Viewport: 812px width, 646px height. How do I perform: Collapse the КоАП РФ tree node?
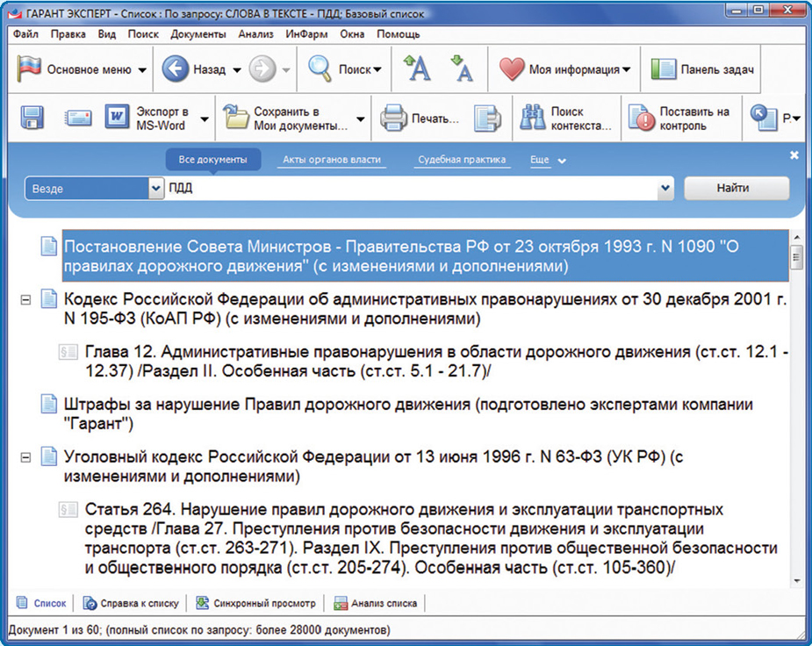click(25, 299)
